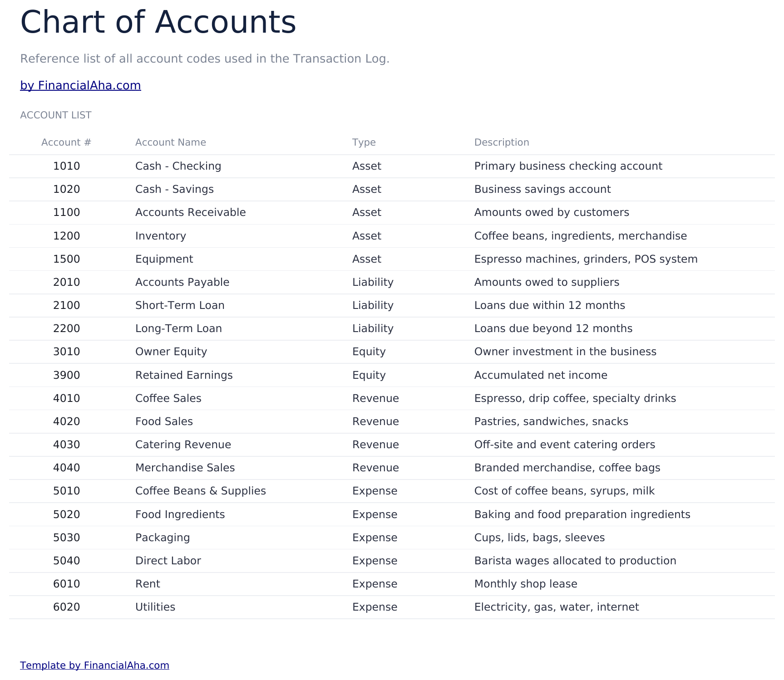Click account number 2200
784x680 pixels.
[x=67, y=328]
